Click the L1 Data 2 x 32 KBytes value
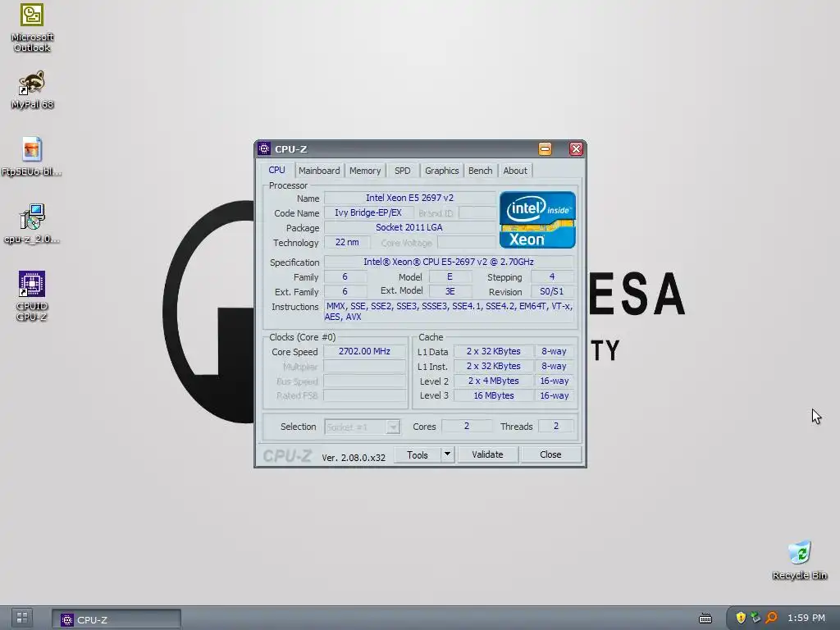 coord(493,351)
